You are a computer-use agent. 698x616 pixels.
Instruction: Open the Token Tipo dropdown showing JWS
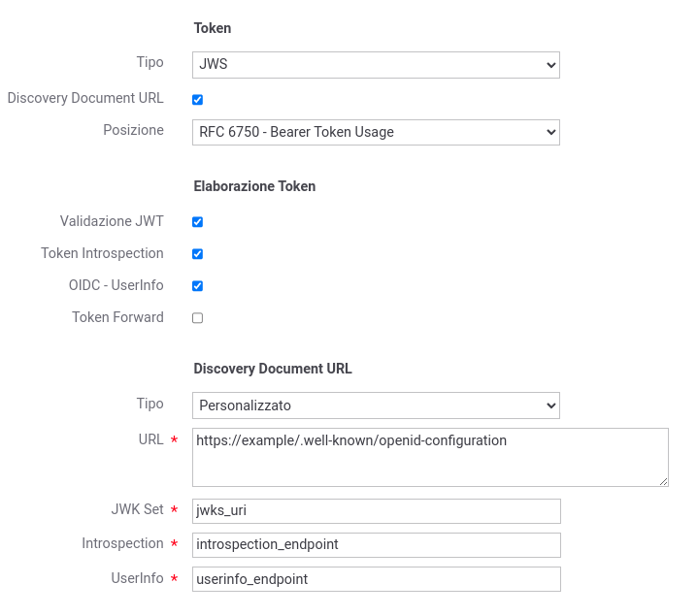pyautogui.click(x=376, y=65)
